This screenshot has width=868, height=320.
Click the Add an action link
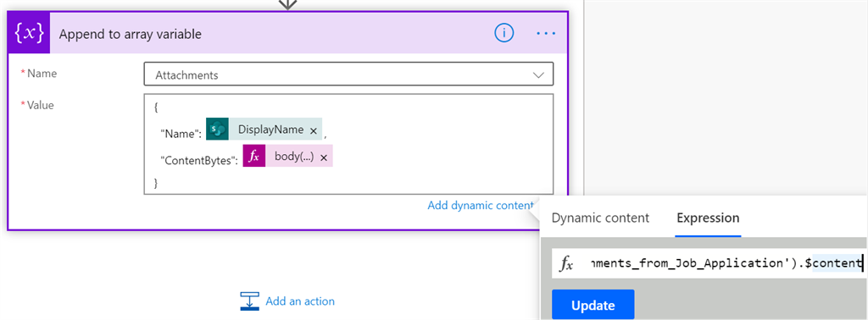(300, 301)
